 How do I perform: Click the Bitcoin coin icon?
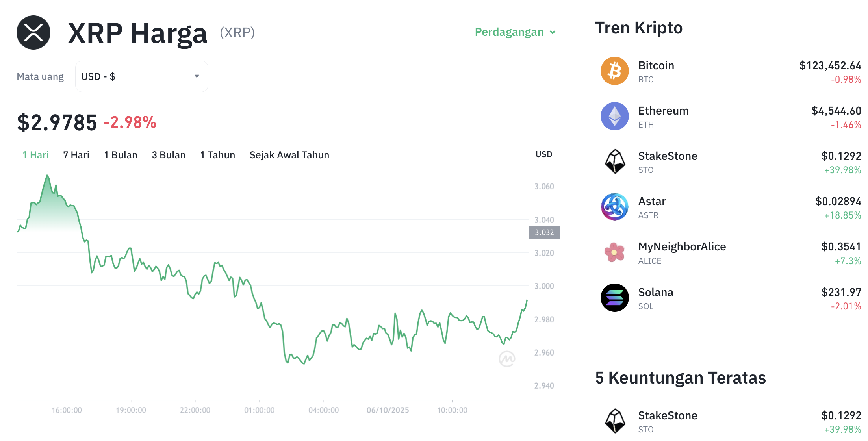tap(614, 71)
